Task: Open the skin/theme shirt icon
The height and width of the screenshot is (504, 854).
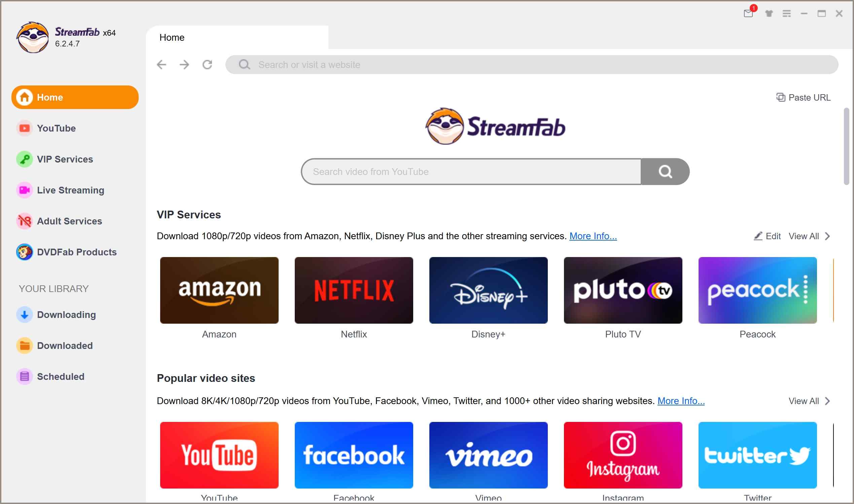Action: click(769, 13)
